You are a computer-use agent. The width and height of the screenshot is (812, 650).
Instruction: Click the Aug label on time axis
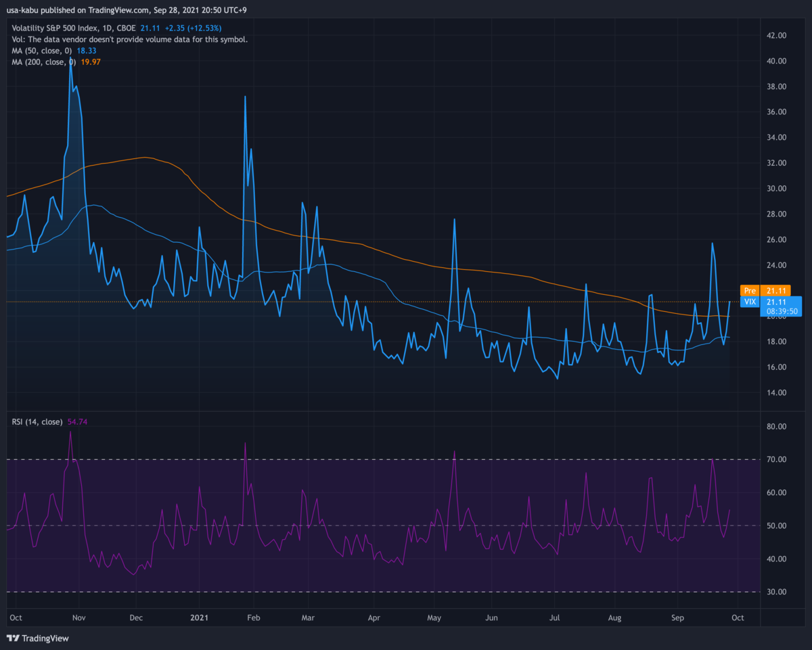614,618
